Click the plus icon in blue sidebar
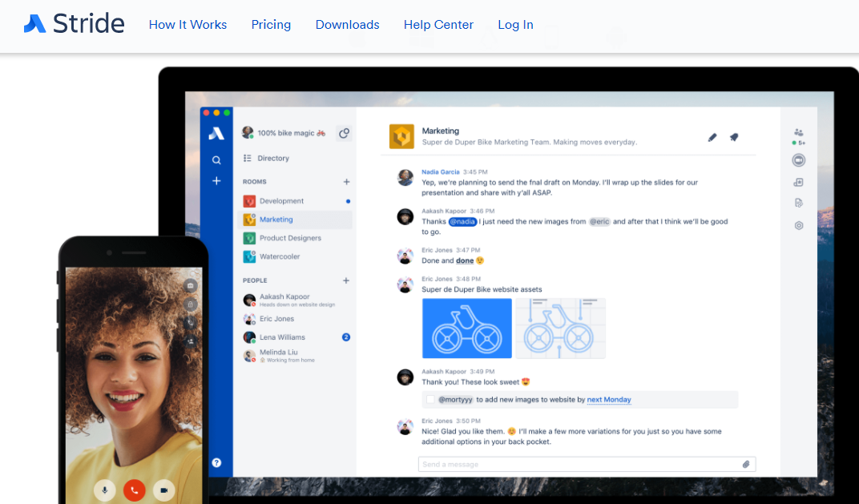Image resolution: width=859 pixels, height=504 pixels. pos(216,181)
